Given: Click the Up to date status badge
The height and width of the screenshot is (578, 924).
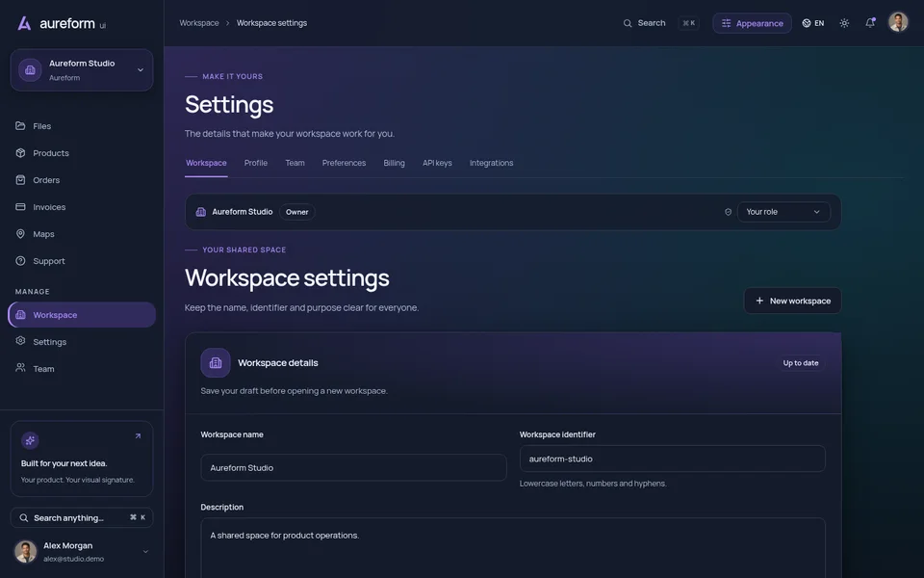Looking at the screenshot, I should (x=800, y=363).
